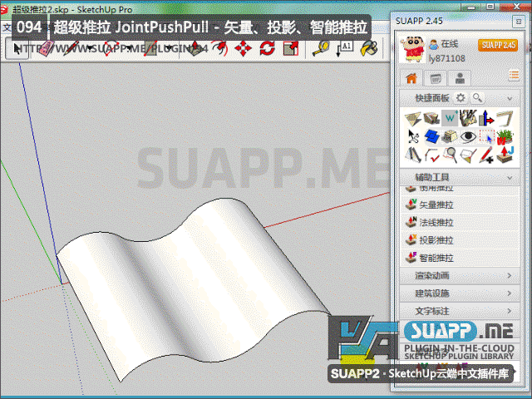The height and width of the screenshot is (399, 532).
Task: Click the triangular mesh plugin icon
Action: click(x=413, y=118)
